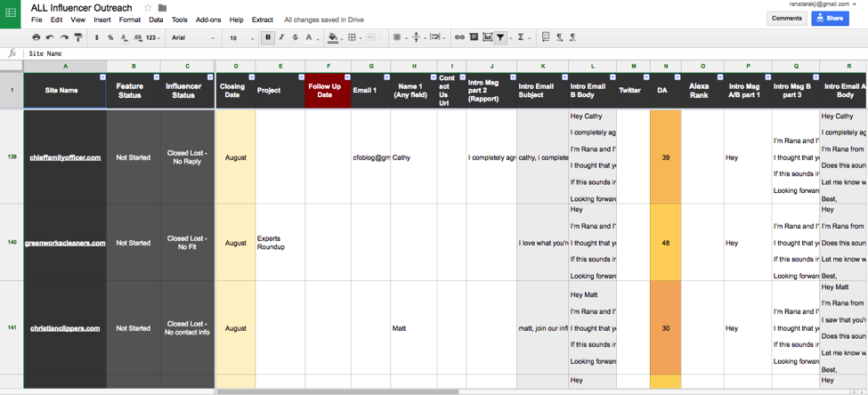Toggle the filter funnel button
868x395 pixels.
500,37
